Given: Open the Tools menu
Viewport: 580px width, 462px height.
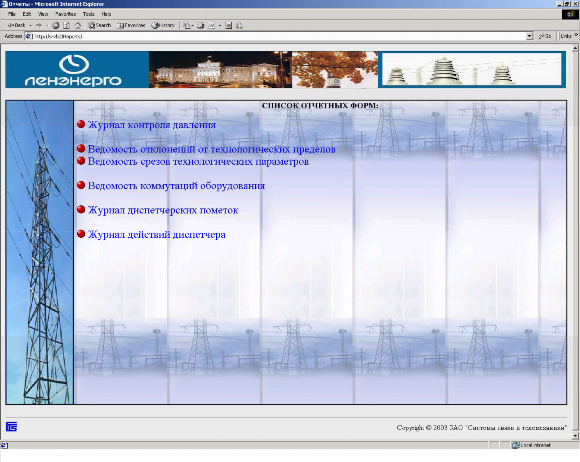Looking at the screenshot, I should point(88,14).
